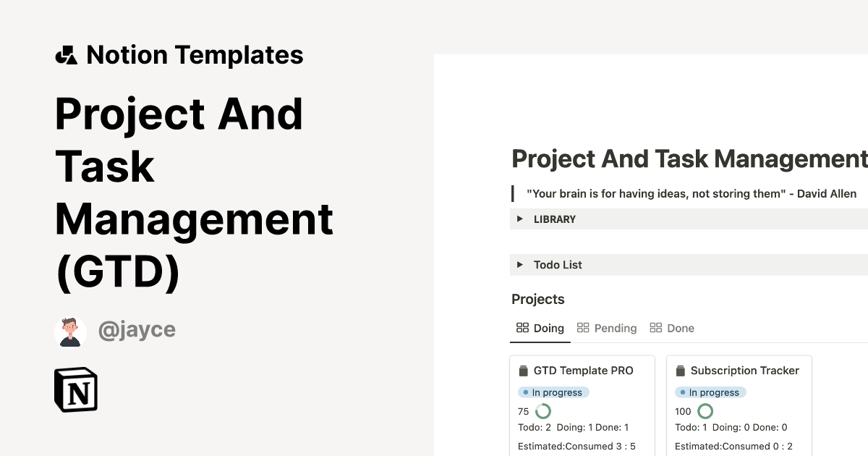The height and width of the screenshot is (456, 868).
Task: Click the 75% progress ring on GTD card
Action: coord(542,411)
